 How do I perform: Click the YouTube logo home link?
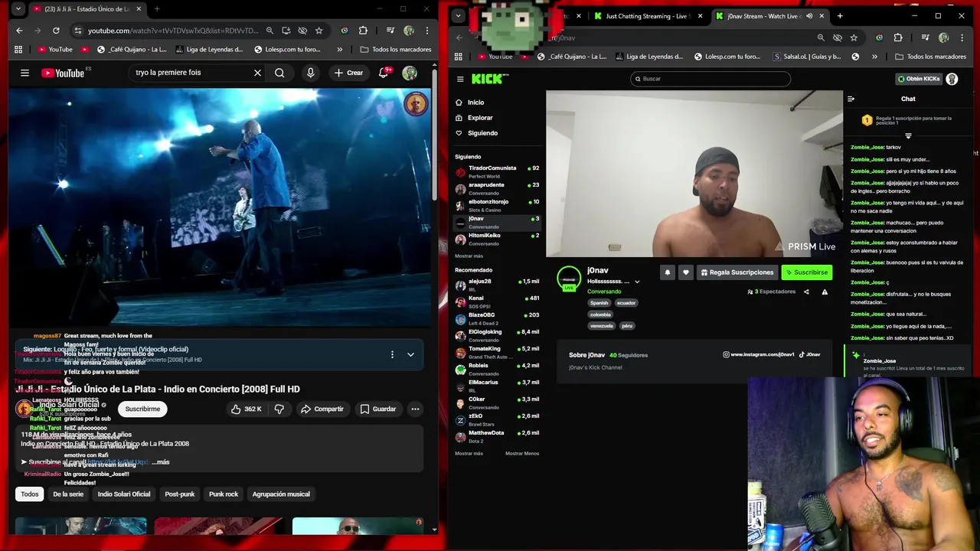coord(63,73)
